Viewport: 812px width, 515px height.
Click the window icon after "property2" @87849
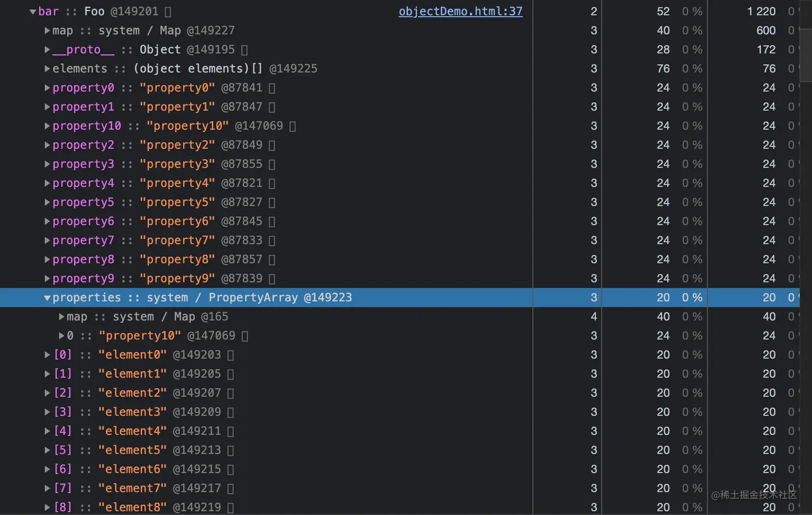272,146
